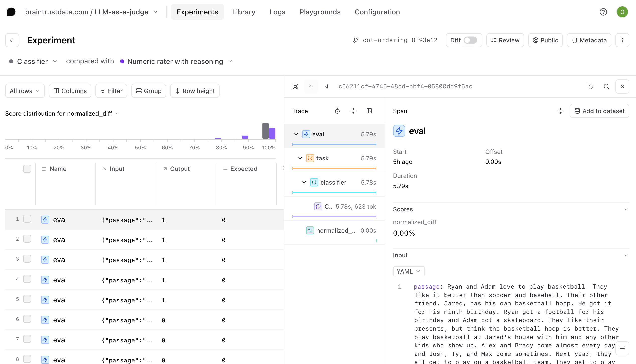Open the Logs tab
636x364 pixels.
click(x=277, y=12)
